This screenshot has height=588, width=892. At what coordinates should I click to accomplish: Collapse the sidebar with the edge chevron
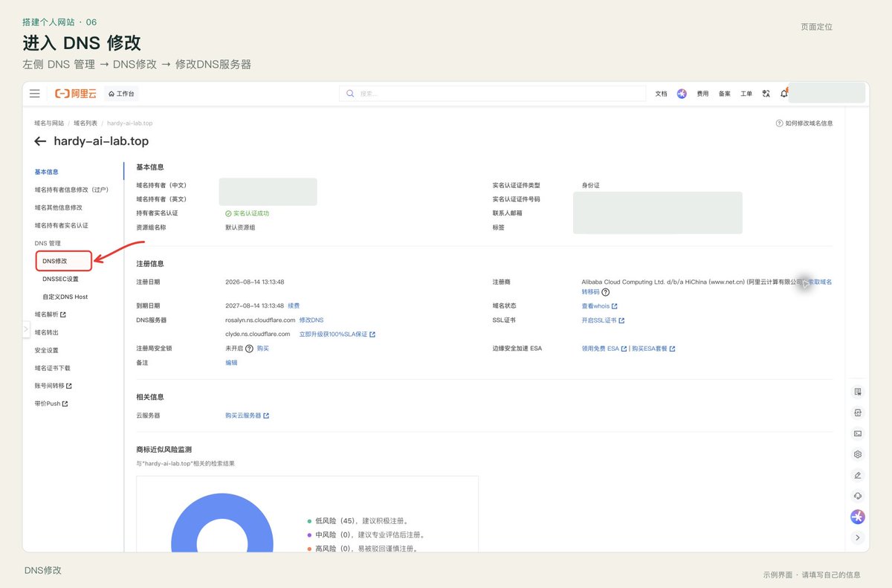click(x=26, y=329)
